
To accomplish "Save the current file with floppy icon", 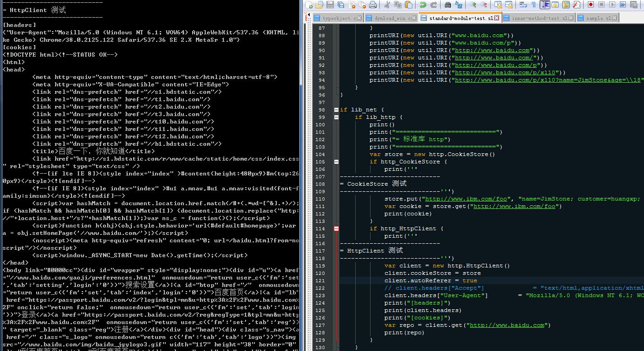I will 330,5.
